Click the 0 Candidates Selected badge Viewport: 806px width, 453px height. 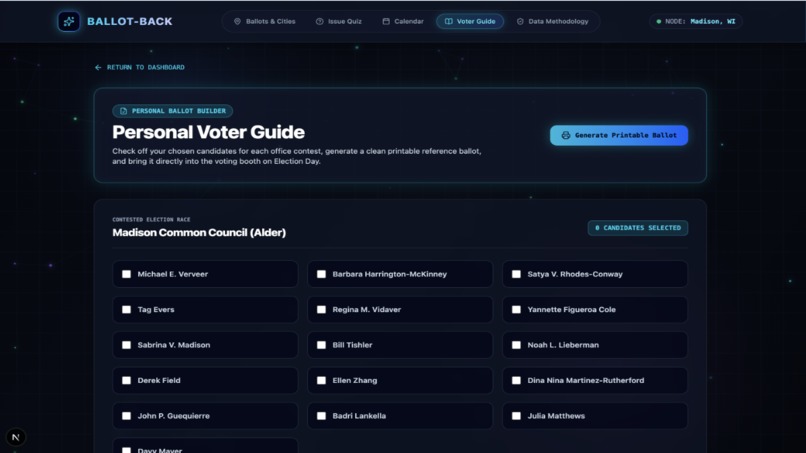click(638, 228)
